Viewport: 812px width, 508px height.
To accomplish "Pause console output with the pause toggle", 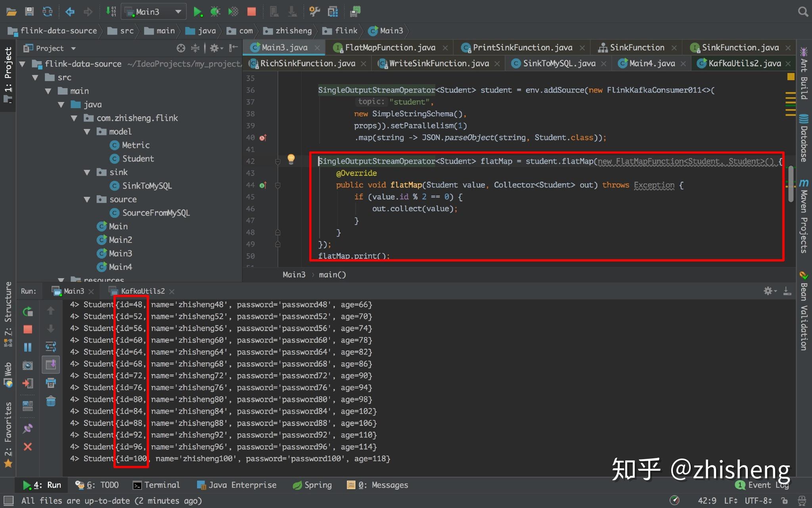I will [28, 347].
